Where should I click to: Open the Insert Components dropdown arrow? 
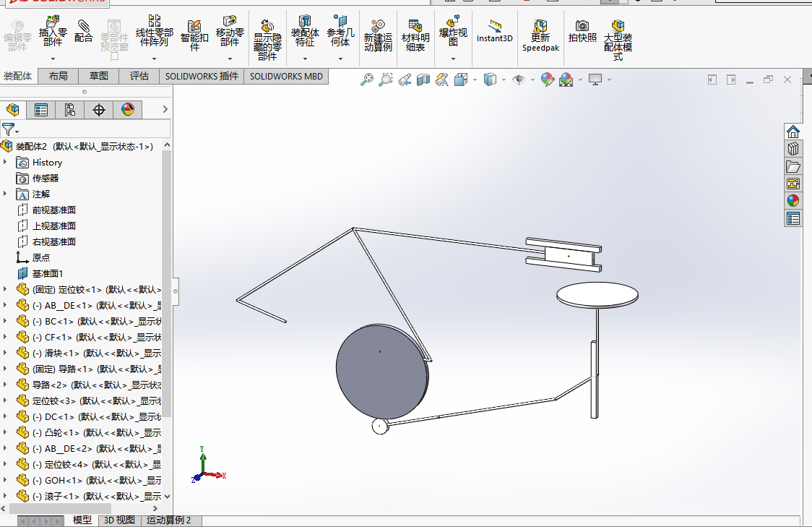pyautogui.click(x=53, y=59)
